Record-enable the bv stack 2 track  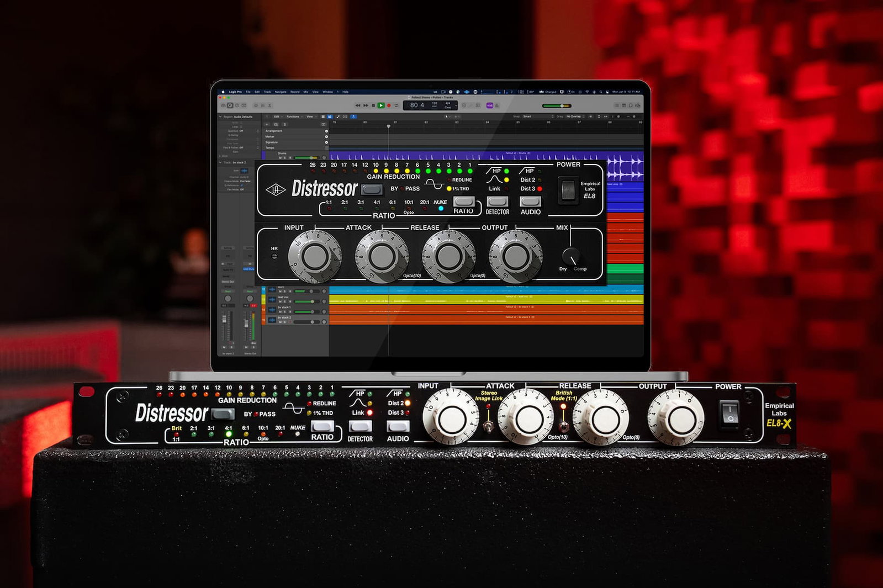click(x=290, y=322)
